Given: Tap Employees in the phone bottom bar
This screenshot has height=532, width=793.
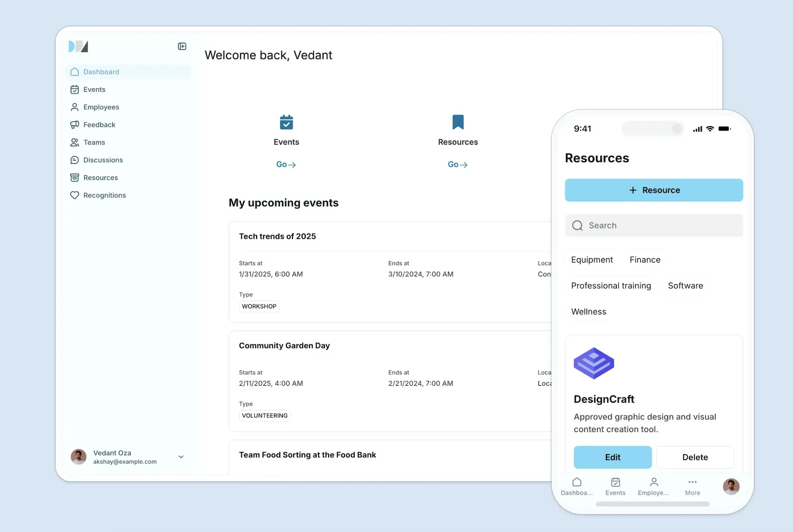Looking at the screenshot, I should coord(654,487).
